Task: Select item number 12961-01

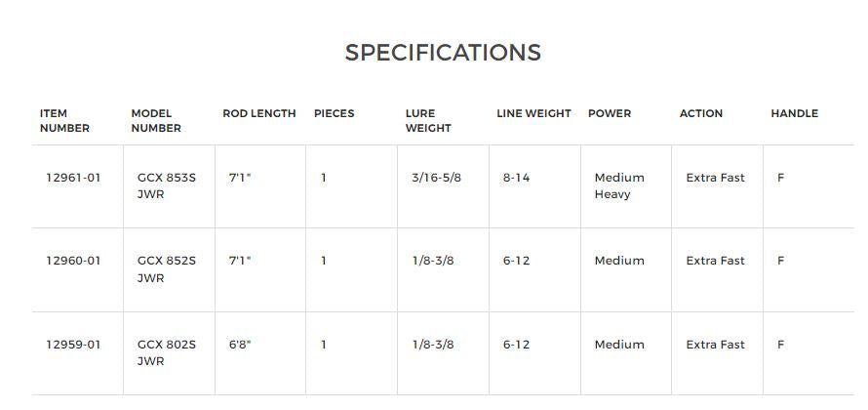Action: pos(73,178)
